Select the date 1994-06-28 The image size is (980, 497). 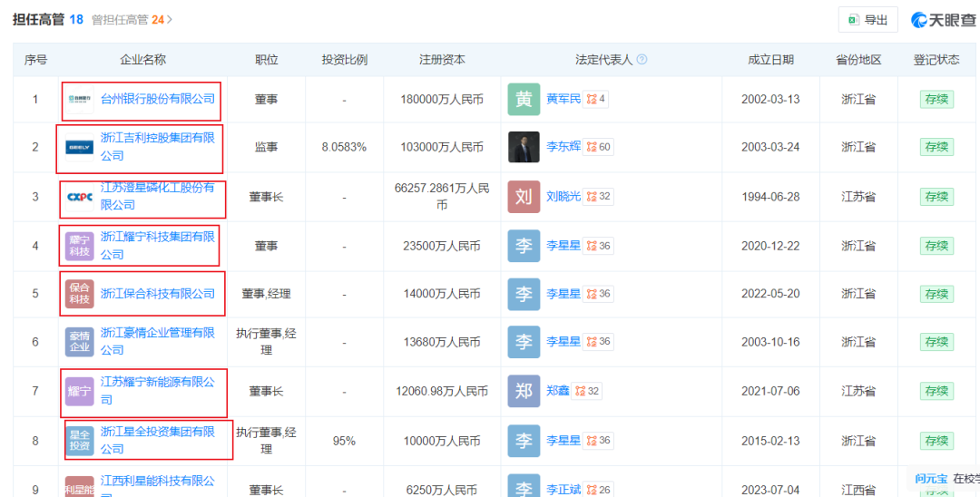(x=770, y=197)
